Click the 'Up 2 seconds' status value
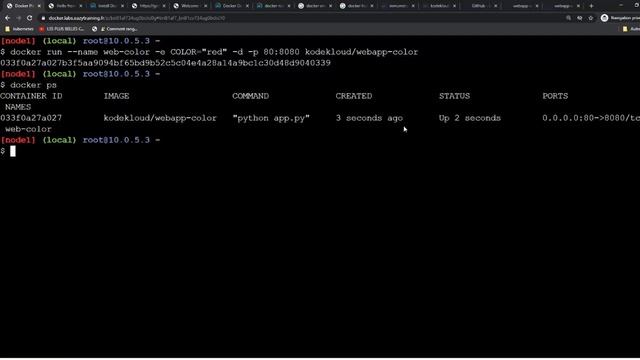 point(470,118)
